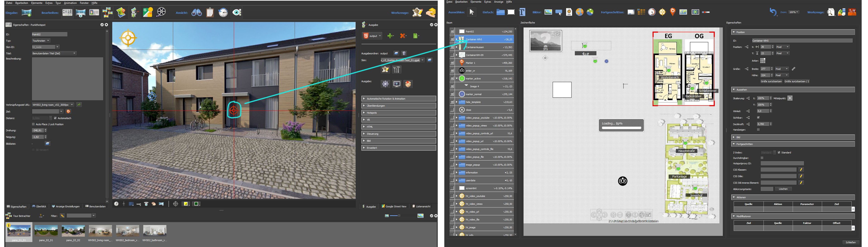
Task: Expand the Überblendungen section
Action: tap(399, 106)
